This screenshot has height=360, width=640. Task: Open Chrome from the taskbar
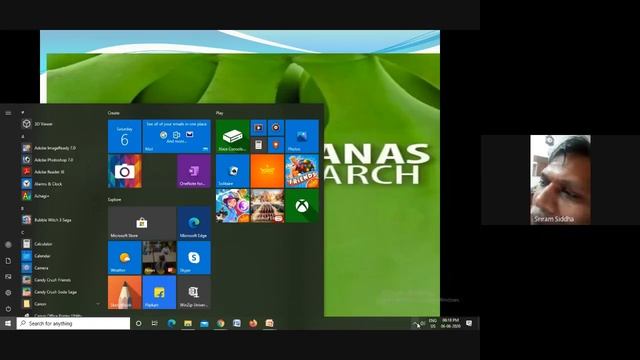click(x=220, y=323)
